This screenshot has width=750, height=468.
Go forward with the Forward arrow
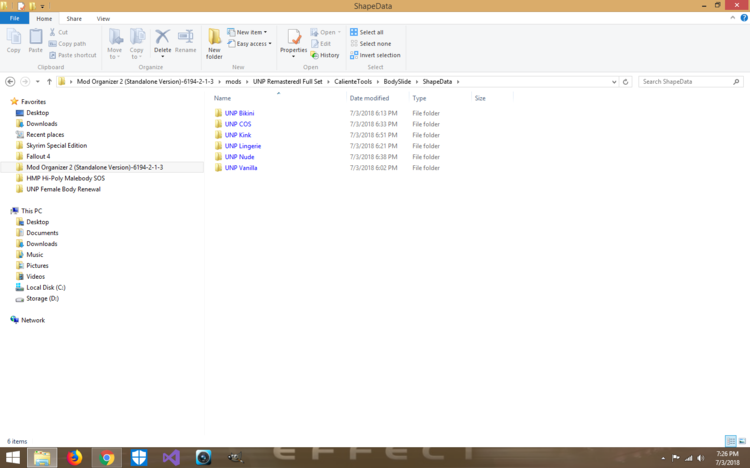click(x=25, y=82)
